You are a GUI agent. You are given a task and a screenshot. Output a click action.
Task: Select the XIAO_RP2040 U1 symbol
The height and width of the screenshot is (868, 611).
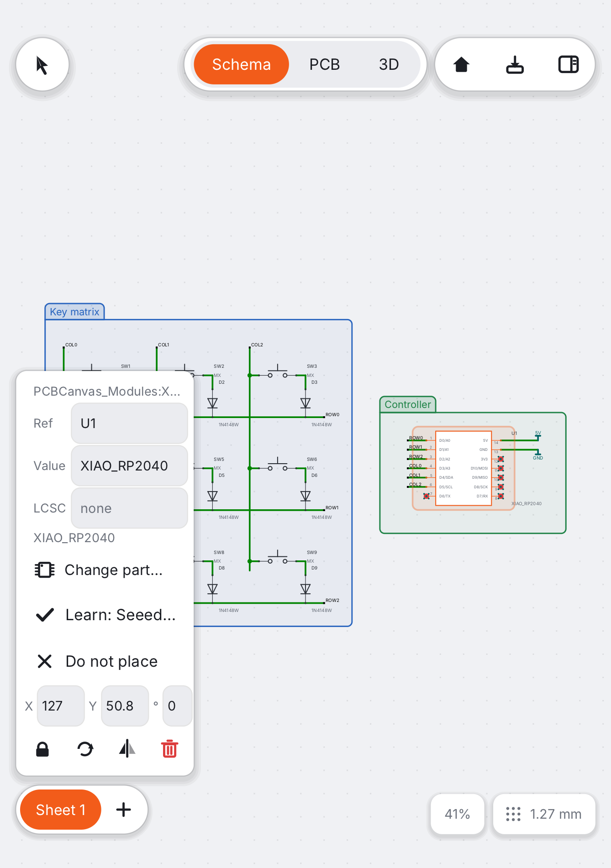click(463, 468)
